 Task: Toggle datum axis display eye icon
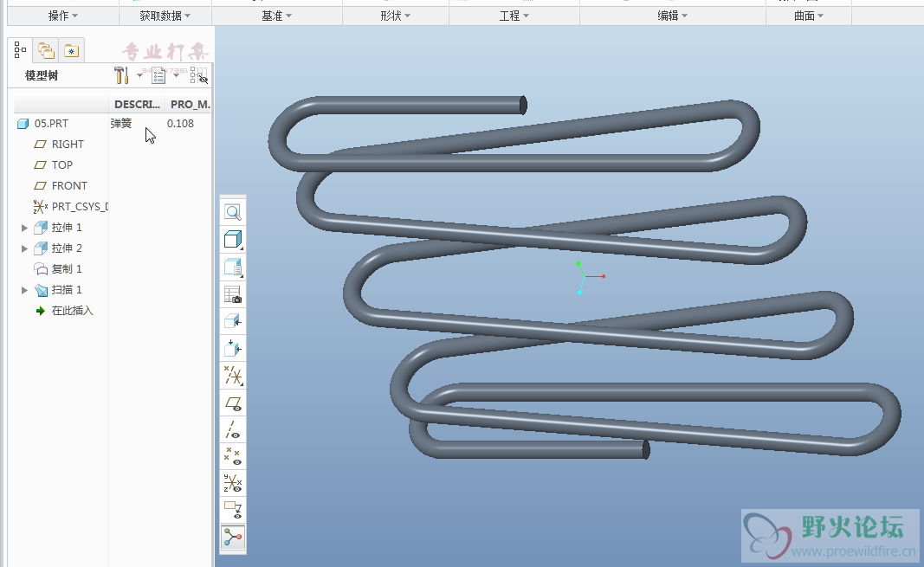pos(233,430)
